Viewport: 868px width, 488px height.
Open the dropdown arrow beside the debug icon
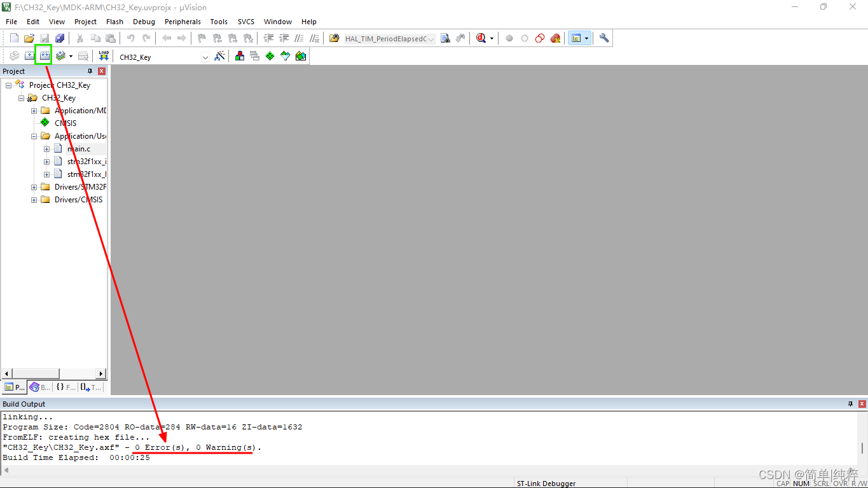pyautogui.click(x=492, y=38)
